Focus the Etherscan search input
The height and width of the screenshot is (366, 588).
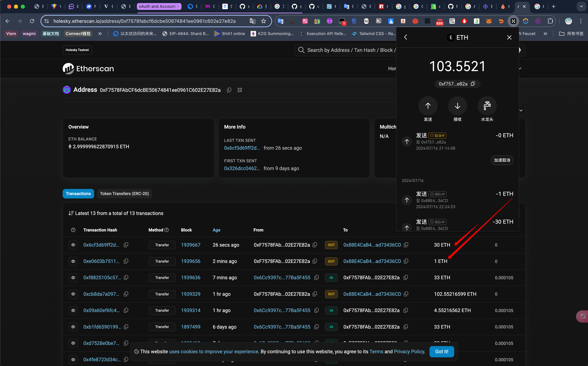coord(351,50)
